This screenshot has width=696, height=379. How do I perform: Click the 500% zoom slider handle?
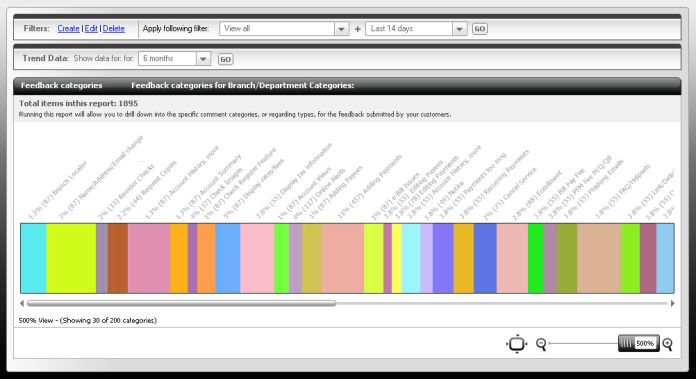tap(638, 343)
